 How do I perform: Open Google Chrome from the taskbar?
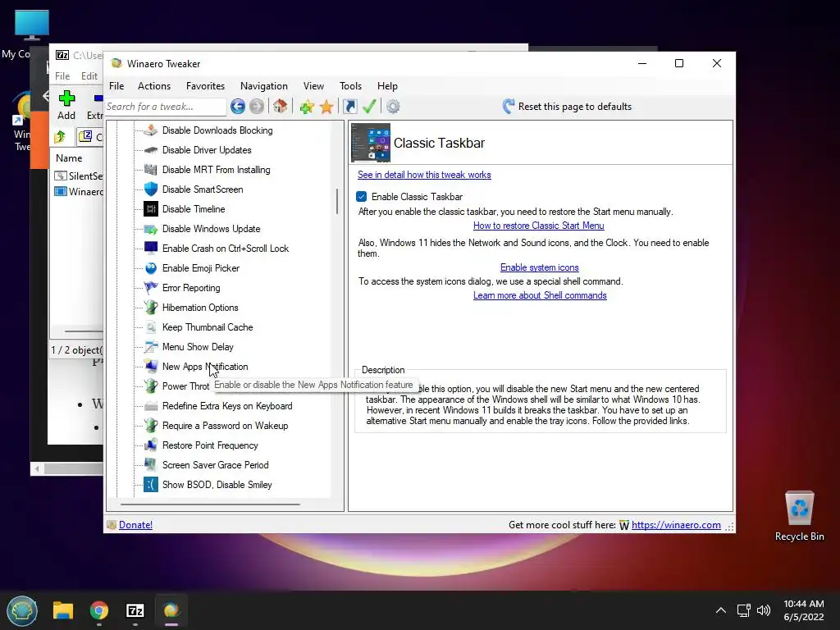(x=99, y=610)
